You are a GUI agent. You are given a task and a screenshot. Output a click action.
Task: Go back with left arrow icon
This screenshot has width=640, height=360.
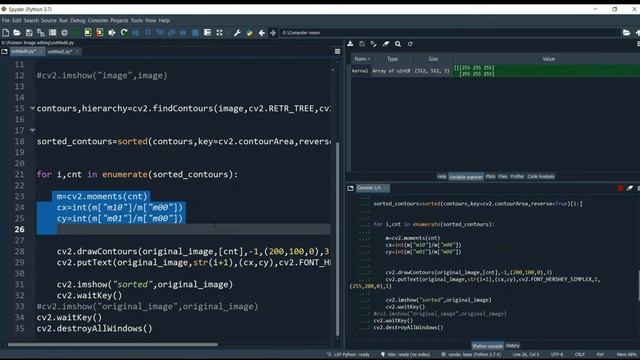coord(261,33)
